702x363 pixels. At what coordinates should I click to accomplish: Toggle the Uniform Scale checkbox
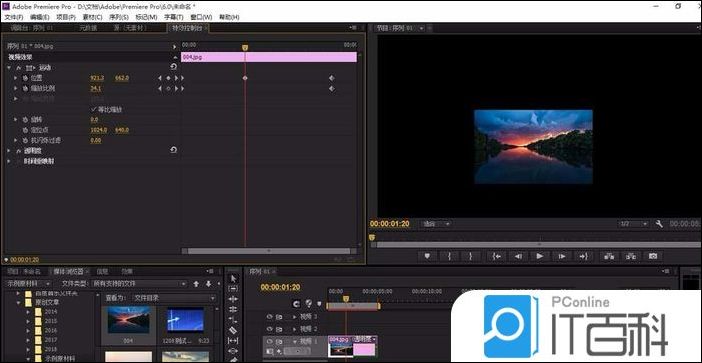pyautogui.click(x=94, y=109)
